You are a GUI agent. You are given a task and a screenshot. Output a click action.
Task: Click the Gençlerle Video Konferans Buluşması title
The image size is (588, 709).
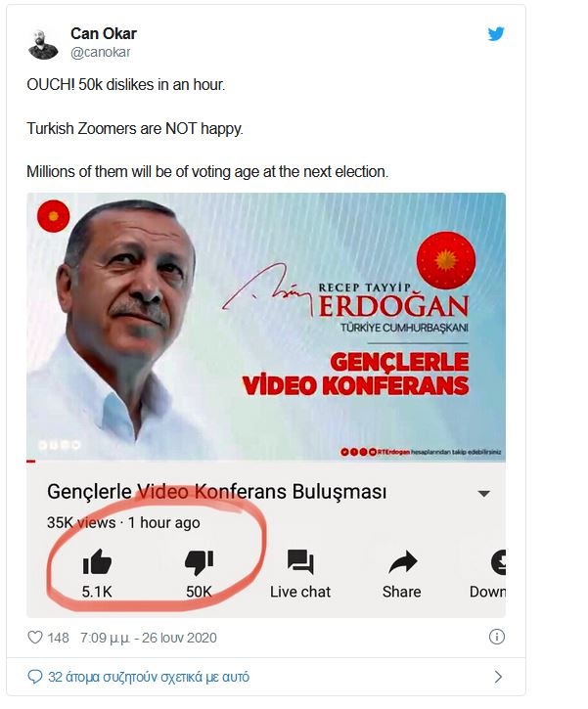click(216, 492)
